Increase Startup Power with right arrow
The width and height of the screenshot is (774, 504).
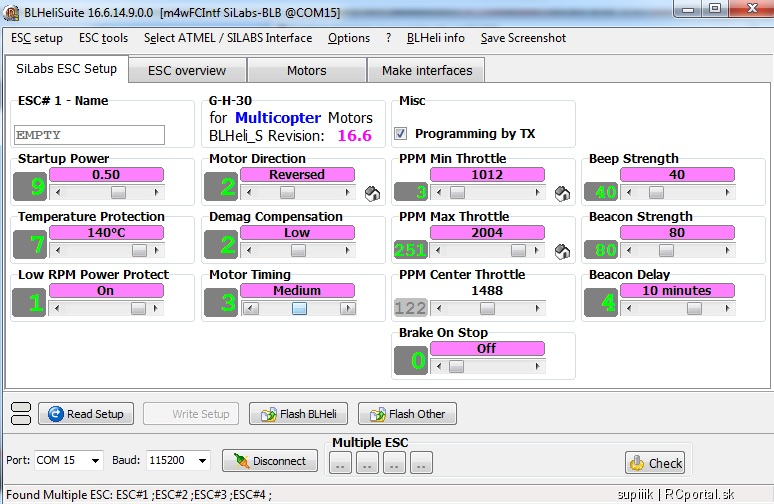pos(157,193)
